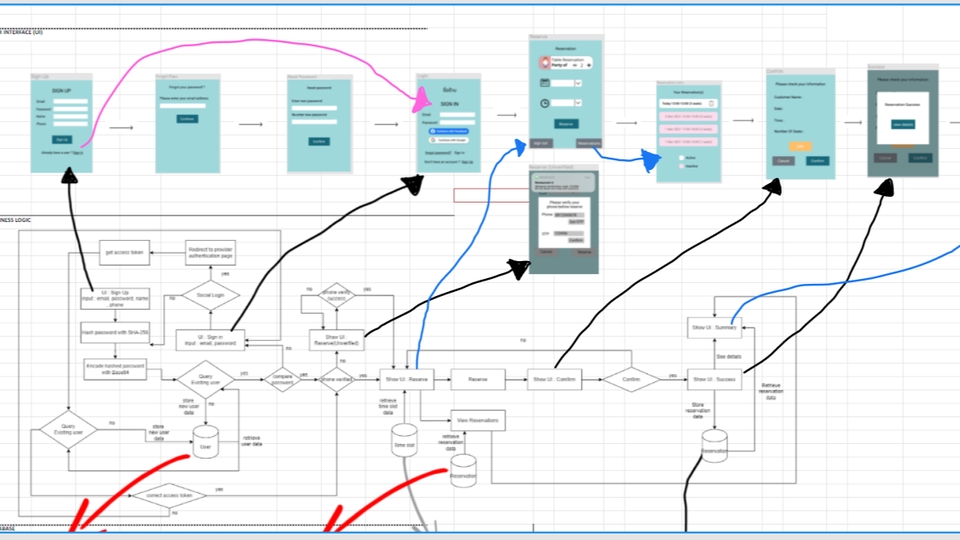Select Show UI : Reserve(Unverified) box
The width and height of the screenshot is (960, 540).
tap(336, 340)
